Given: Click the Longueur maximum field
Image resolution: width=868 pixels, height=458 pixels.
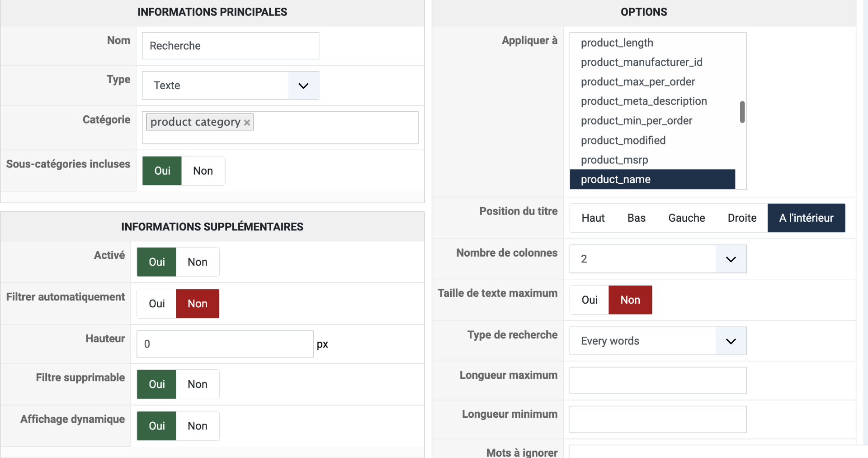Looking at the screenshot, I should (658, 381).
